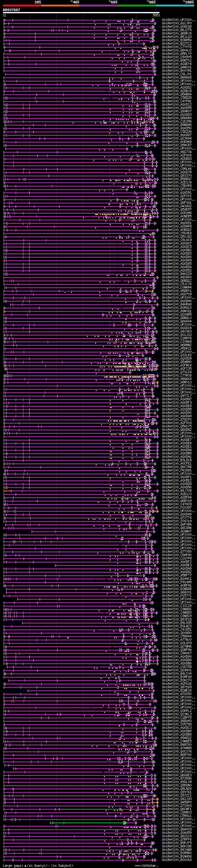Select the UniRef100_C5DZU6 label
Viewport: 197px width, 868px height.
pos(177,131)
